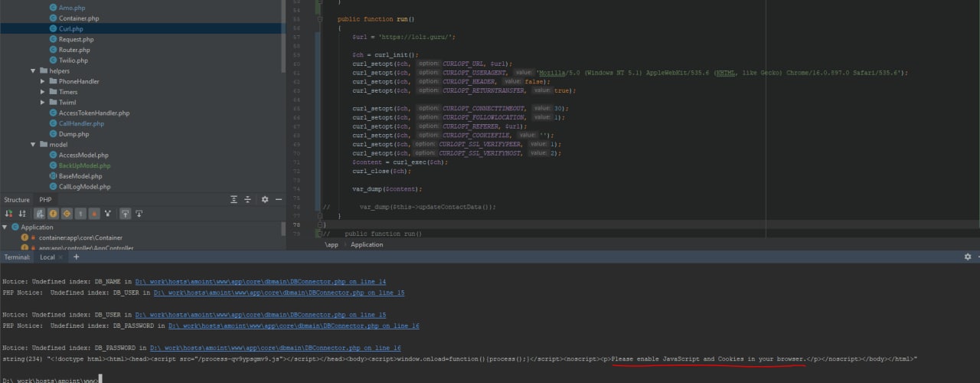Open Container.php in project tree
The image size is (980, 383).
(78, 18)
